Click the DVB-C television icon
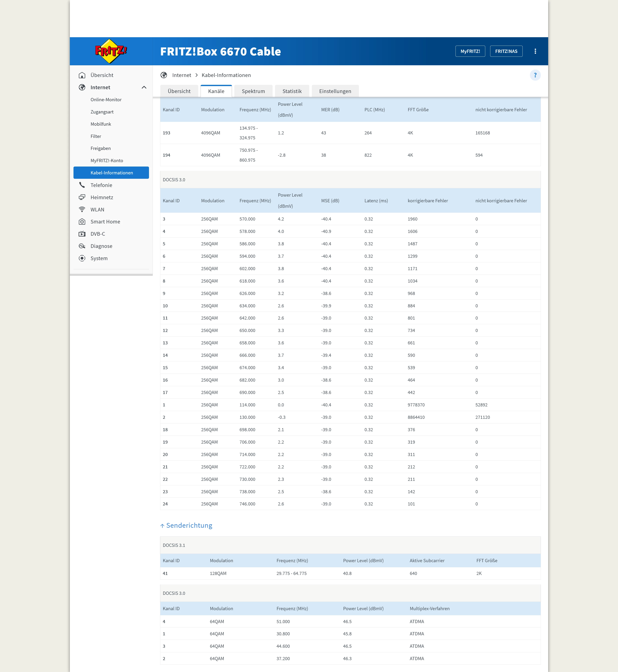Screen dimensions: 618x672 click(82, 234)
